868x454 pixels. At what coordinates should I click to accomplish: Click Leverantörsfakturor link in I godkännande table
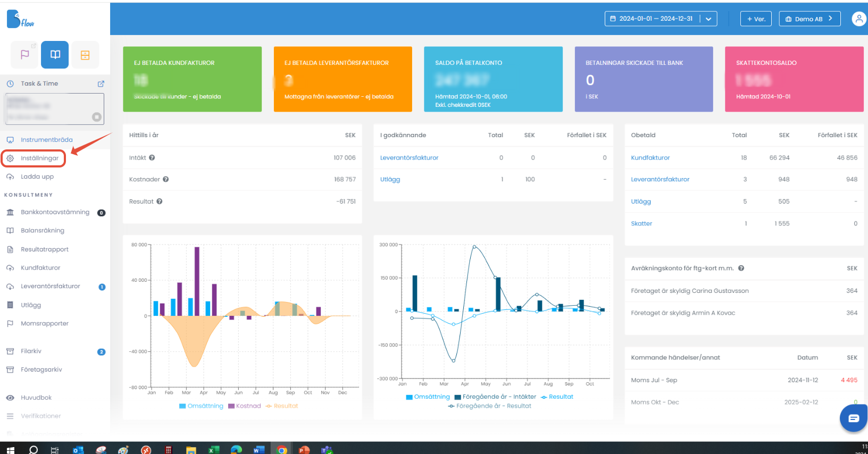coord(409,158)
